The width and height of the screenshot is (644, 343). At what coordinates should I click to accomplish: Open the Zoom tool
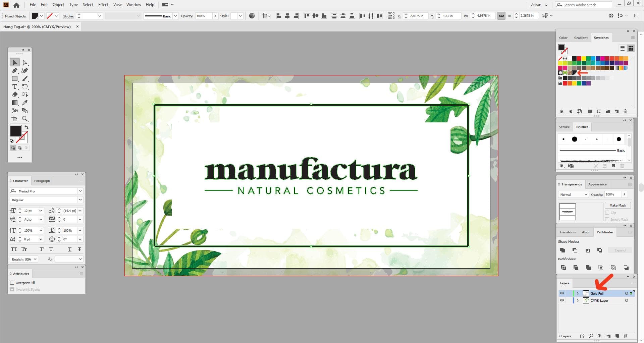25,119
